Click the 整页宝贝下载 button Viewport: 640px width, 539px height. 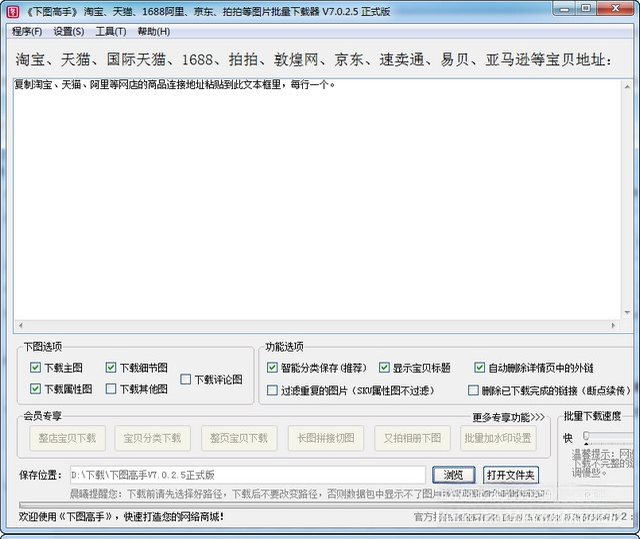(x=239, y=438)
